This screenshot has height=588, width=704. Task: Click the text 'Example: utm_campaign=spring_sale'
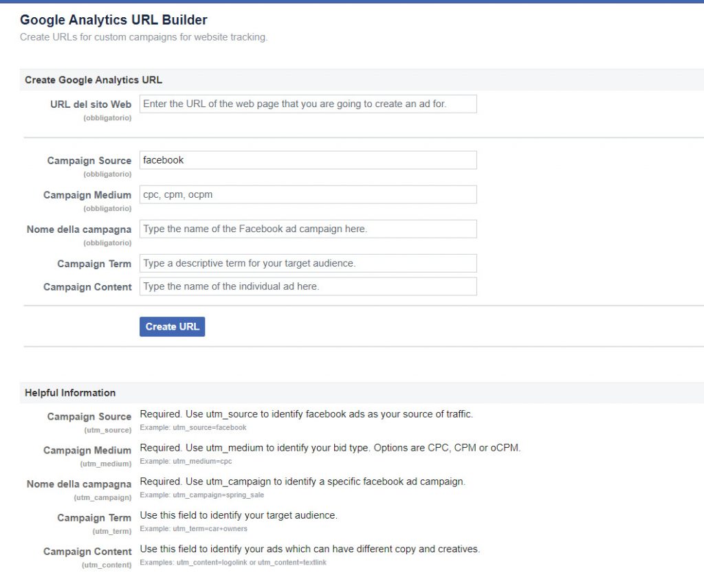202,495
